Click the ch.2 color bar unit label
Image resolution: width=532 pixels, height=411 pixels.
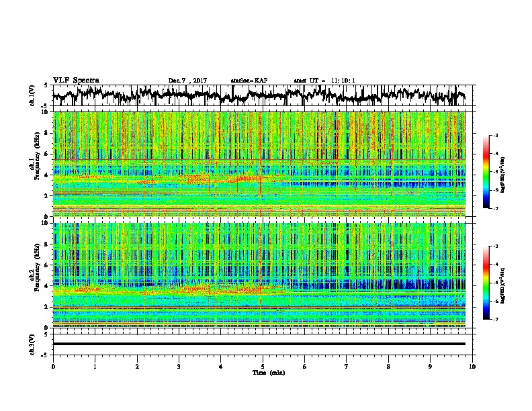(503, 285)
